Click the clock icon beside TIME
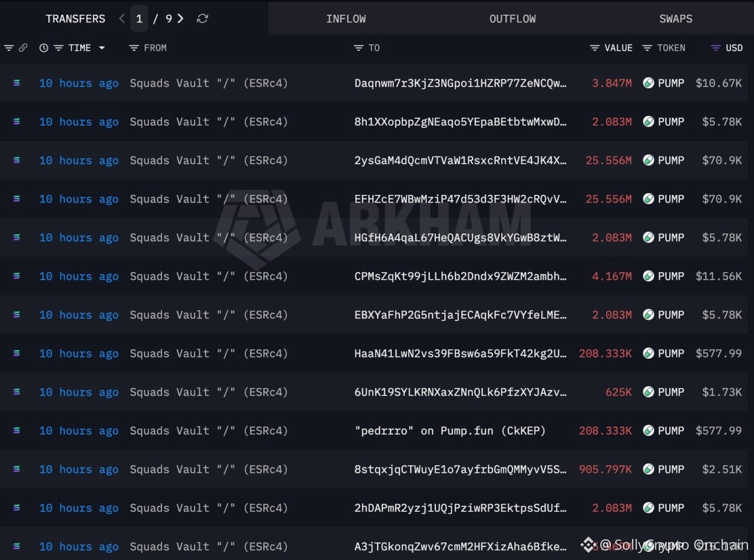The width and height of the screenshot is (754, 560). pyautogui.click(x=44, y=48)
